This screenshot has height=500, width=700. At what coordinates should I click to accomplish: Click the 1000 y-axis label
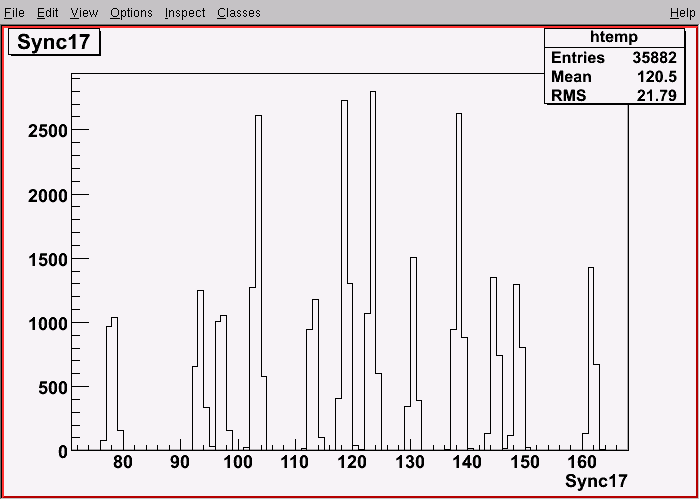coord(47,323)
